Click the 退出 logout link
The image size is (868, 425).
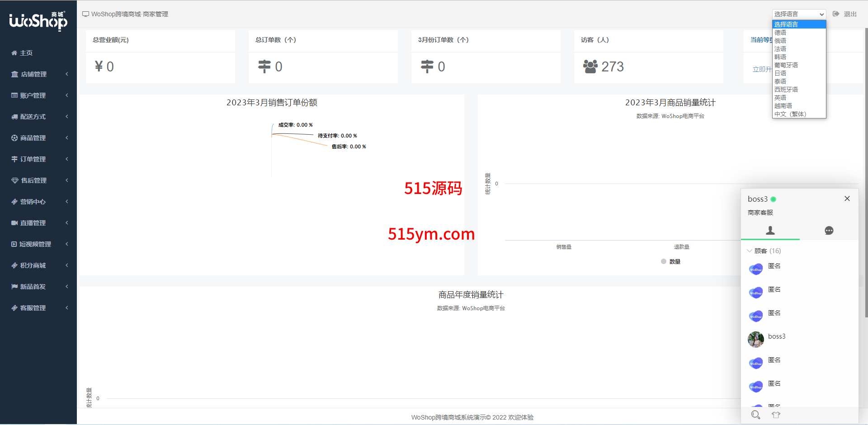click(850, 14)
